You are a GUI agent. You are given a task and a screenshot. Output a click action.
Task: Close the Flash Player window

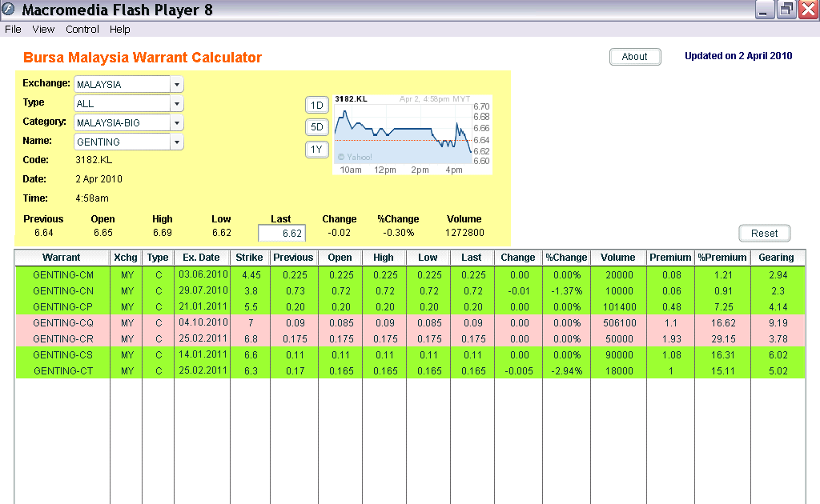click(808, 10)
